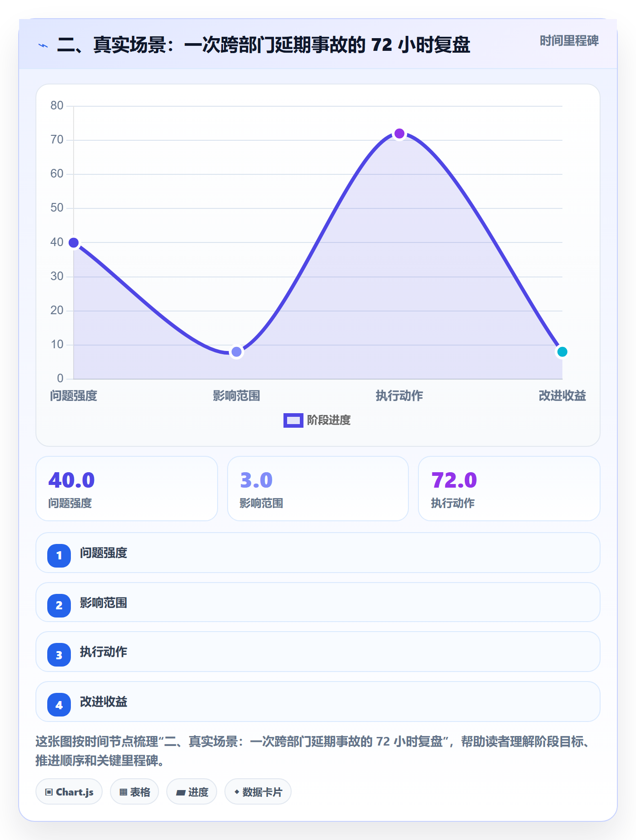Select the teal 改进收益 data point
Image resolution: width=636 pixels, height=840 pixels.
pos(562,352)
